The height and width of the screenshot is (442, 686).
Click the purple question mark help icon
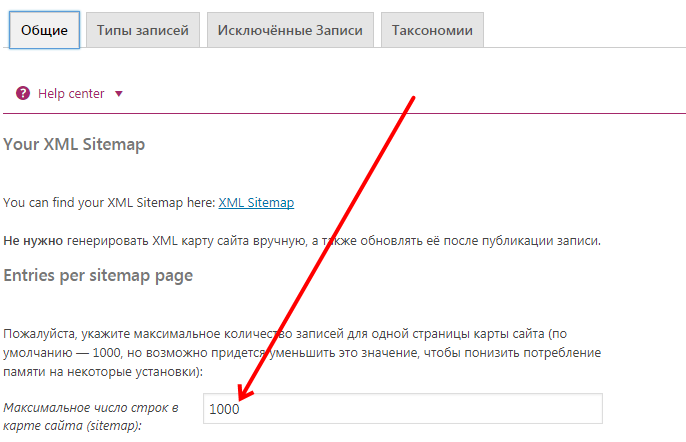23,93
